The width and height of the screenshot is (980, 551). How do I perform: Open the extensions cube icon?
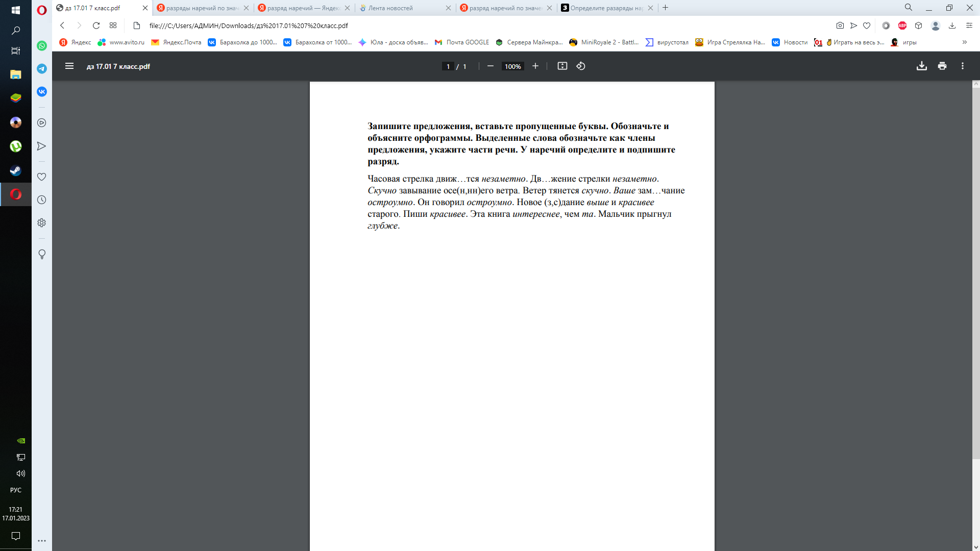(x=918, y=26)
